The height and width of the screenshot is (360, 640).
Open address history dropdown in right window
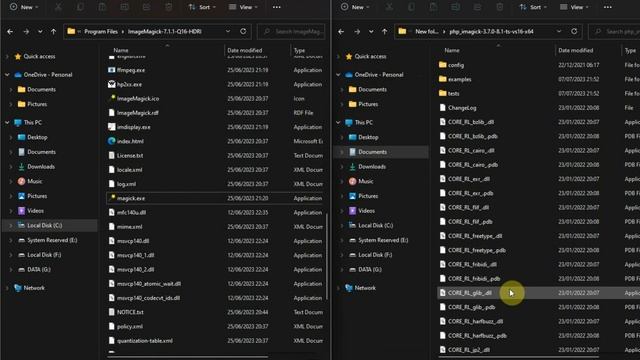pos(559,31)
